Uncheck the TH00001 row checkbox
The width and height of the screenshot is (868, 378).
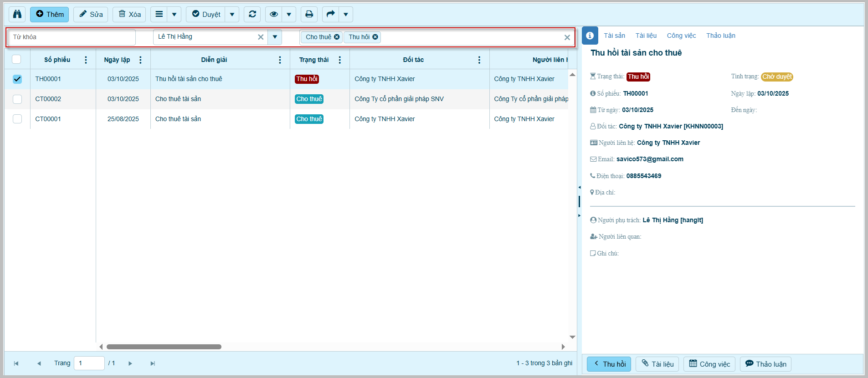point(17,79)
